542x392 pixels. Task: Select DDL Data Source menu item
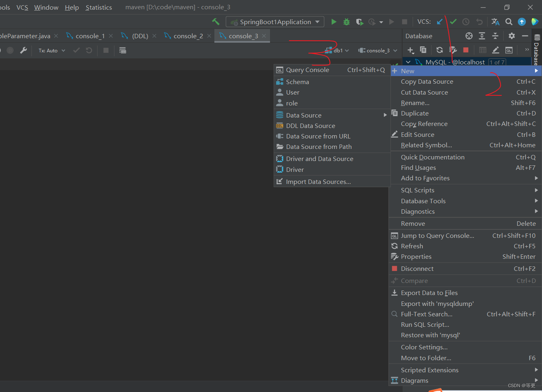[332, 126]
